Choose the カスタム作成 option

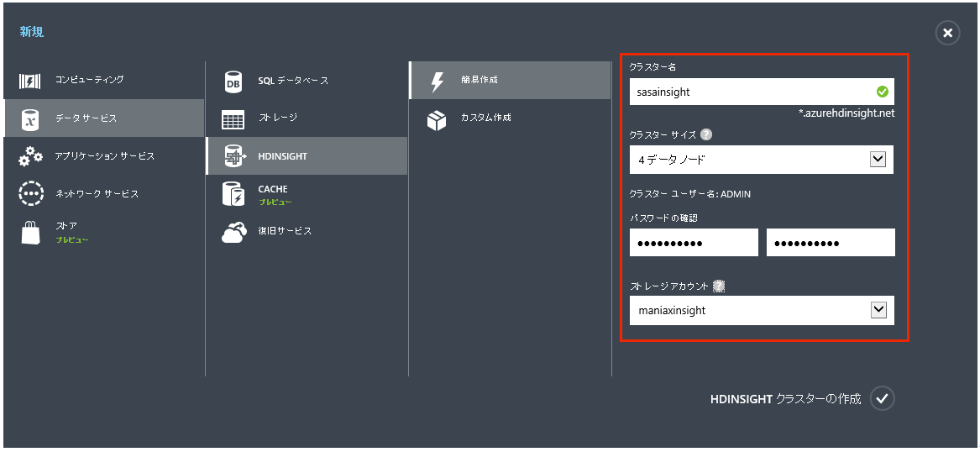tap(510, 118)
